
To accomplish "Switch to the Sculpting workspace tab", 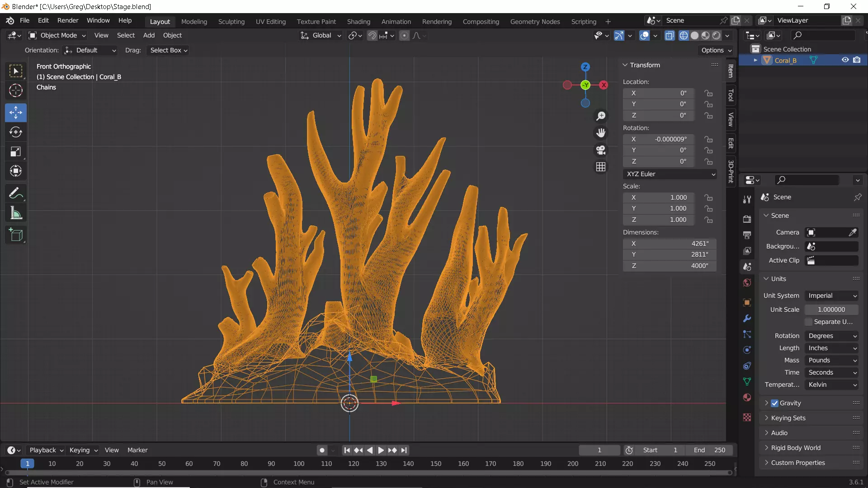I will coord(231,22).
